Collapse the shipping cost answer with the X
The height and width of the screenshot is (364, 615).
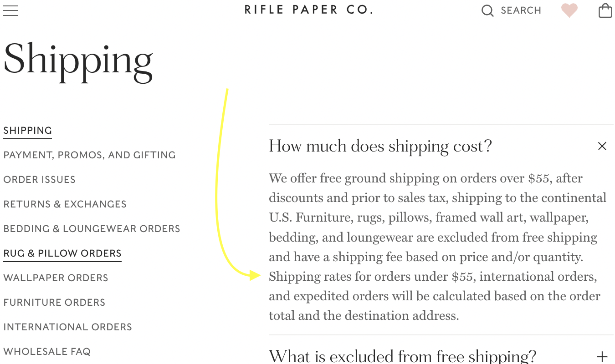pos(602,146)
